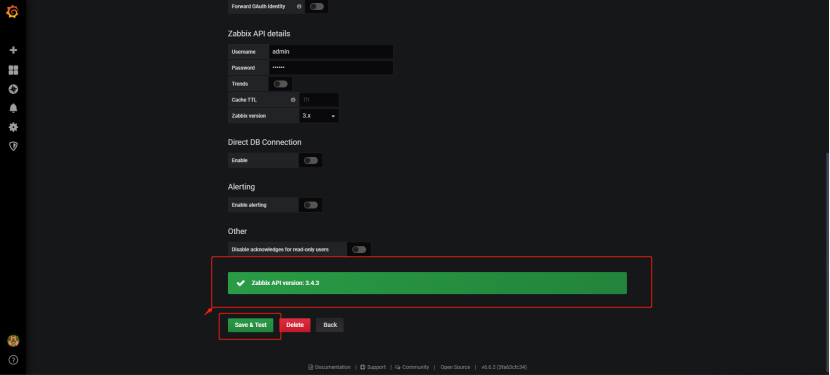This screenshot has height=375, width=830.
Task: Click the Cache TTL input field
Action: pos(319,100)
